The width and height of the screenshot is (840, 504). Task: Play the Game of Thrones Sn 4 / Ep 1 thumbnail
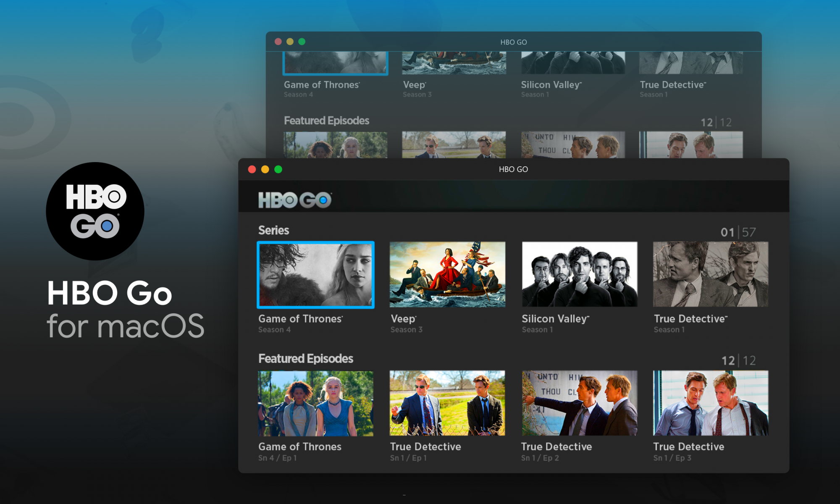pos(315,403)
